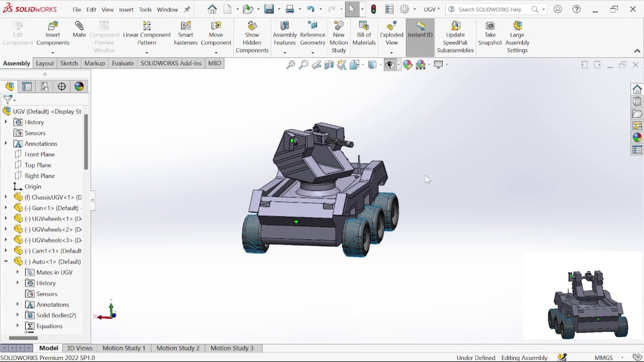Open SOLIDWORKS Resources home icon in task pane
This screenshot has width=644, height=362.
[x=637, y=89]
